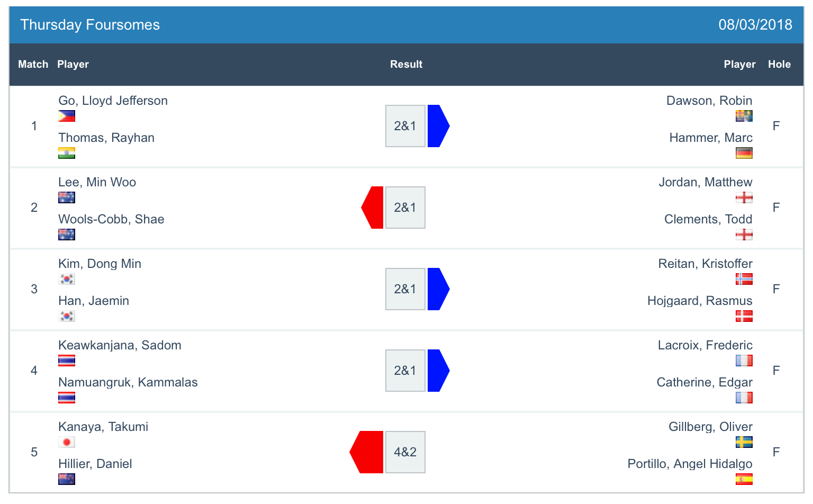
Task: Open player Keawkanjana, Sadom
Action: [120, 345]
